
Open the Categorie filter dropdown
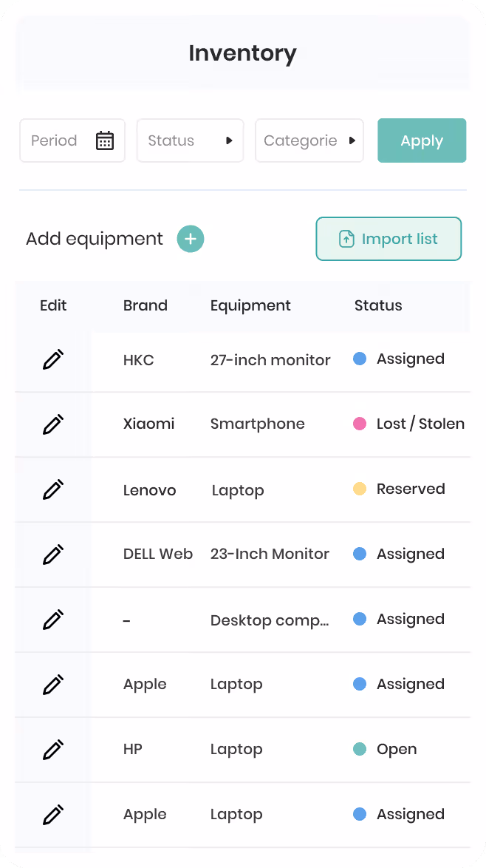click(309, 140)
